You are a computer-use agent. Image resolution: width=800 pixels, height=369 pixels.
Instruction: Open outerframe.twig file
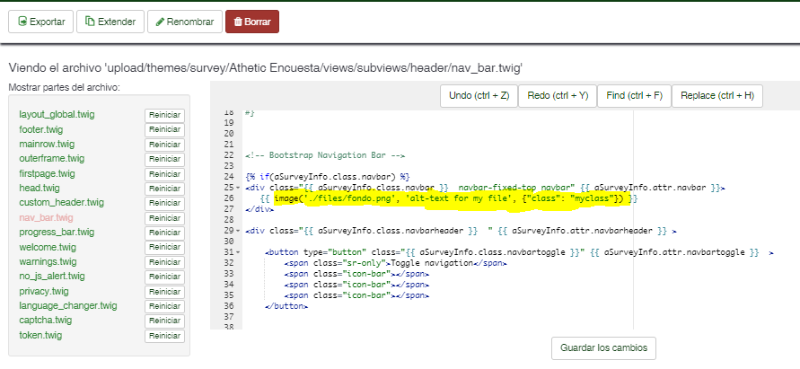point(52,158)
